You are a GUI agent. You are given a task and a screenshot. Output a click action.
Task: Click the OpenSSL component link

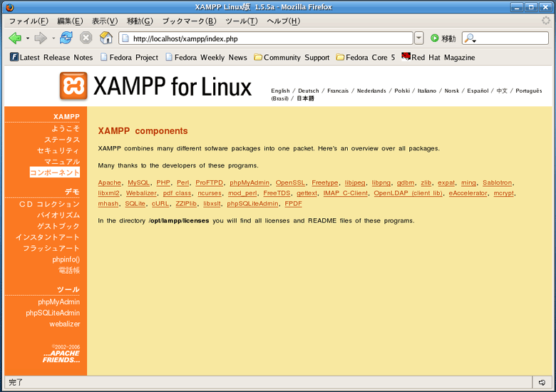(x=290, y=182)
